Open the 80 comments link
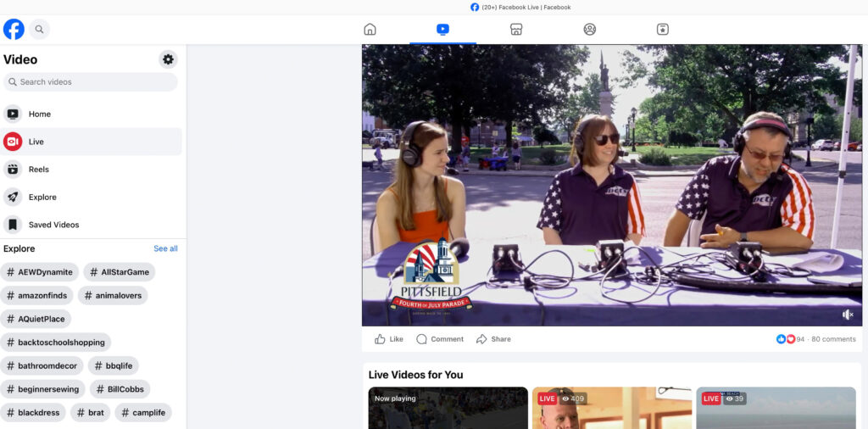868x429 pixels. coord(833,339)
